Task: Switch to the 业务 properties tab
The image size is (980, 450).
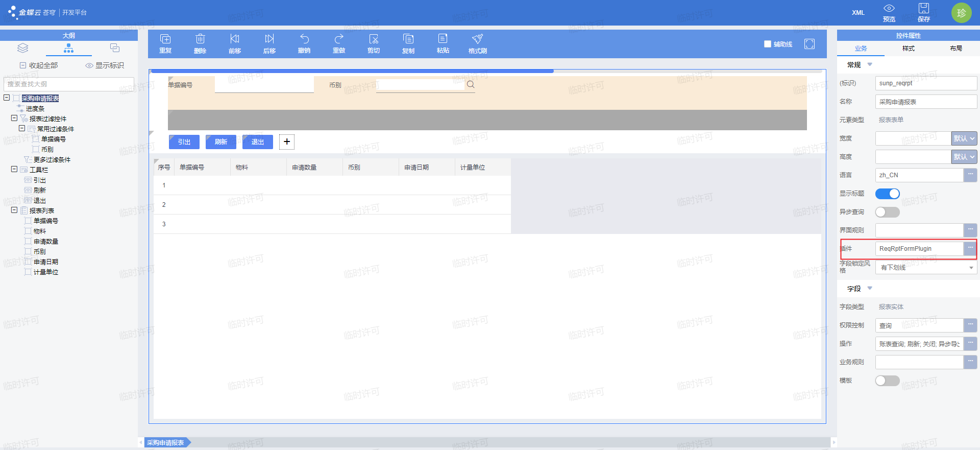Action: [x=861, y=49]
